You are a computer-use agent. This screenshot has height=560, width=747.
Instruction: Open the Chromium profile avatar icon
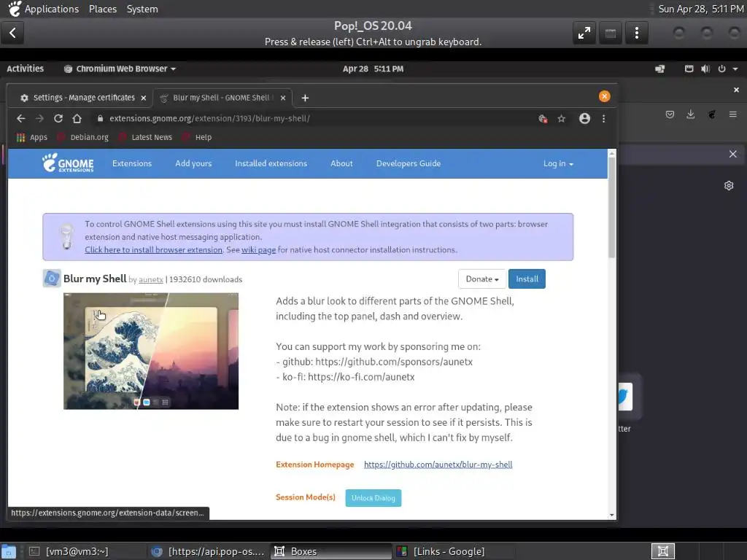point(584,119)
